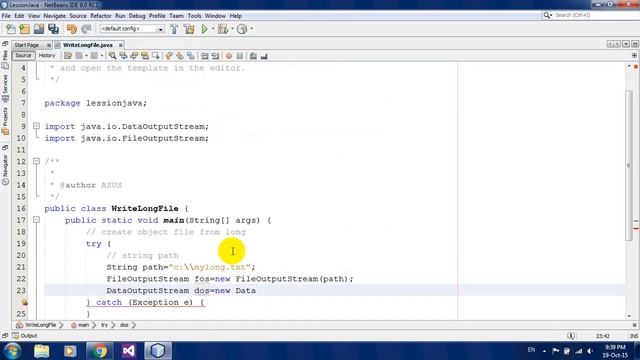This screenshot has width=640, height=360.
Task: Click the Last Edit icon in editor toolbar
Action: pyautogui.click(x=68, y=56)
